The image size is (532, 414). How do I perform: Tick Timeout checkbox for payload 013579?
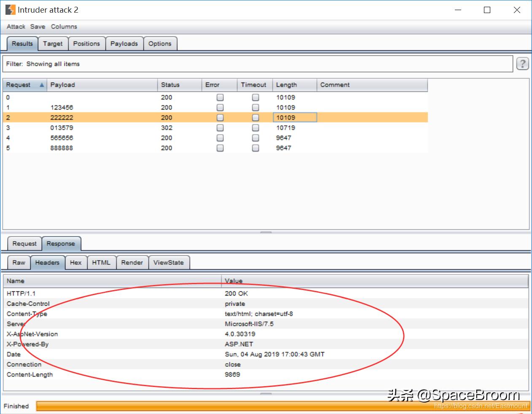tap(255, 128)
